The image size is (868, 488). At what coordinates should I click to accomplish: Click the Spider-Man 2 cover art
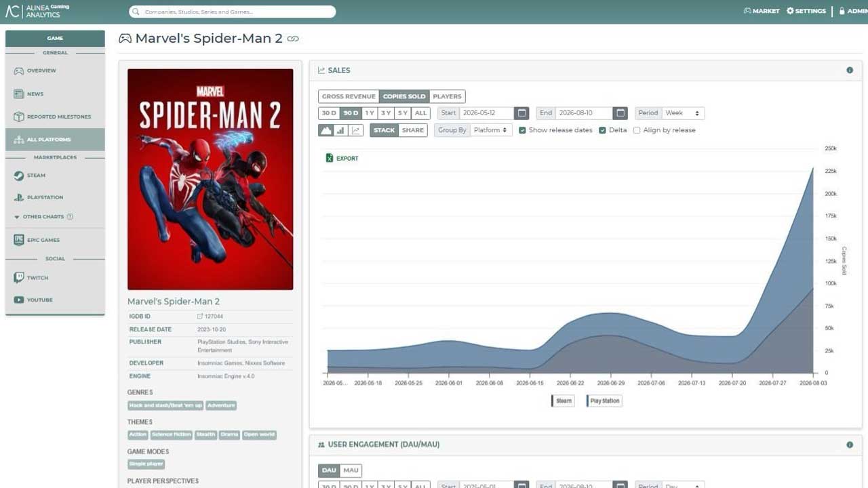[x=210, y=180]
